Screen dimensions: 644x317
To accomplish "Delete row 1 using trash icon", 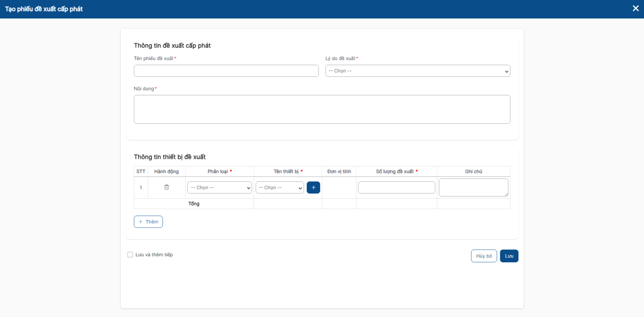I will click(167, 187).
